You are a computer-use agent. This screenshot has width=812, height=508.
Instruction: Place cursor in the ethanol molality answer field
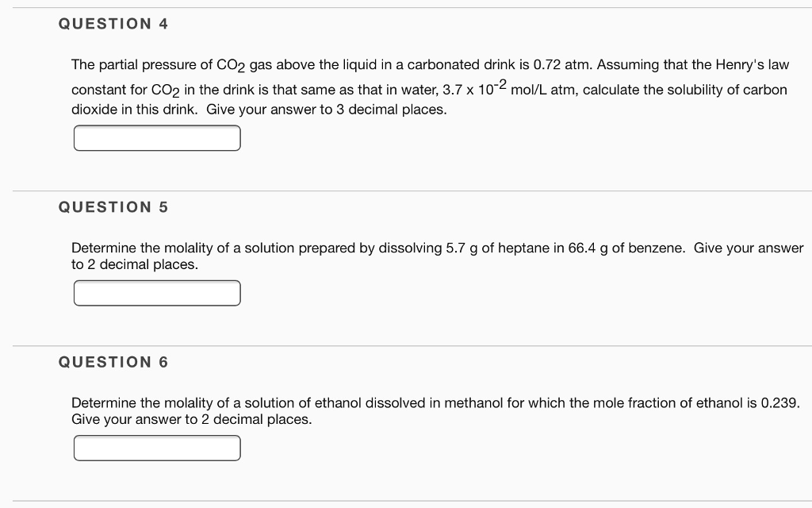[x=157, y=447]
